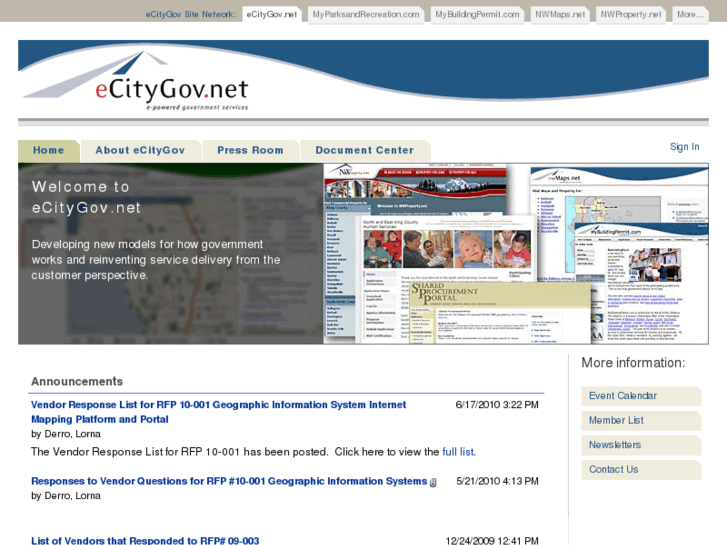The width and height of the screenshot is (727, 545).
Task: Open NWProperty.net network tab
Action: (631, 14)
